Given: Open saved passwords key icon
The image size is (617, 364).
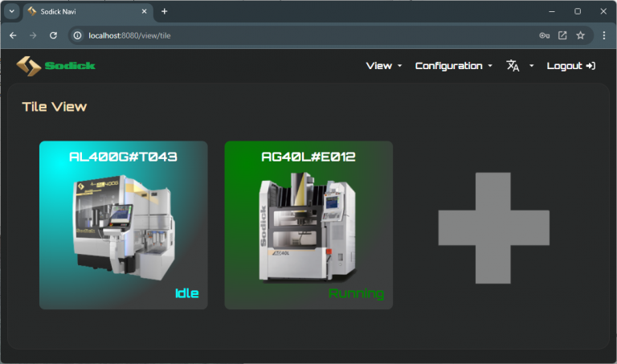Looking at the screenshot, I should click(x=545, y=35).
